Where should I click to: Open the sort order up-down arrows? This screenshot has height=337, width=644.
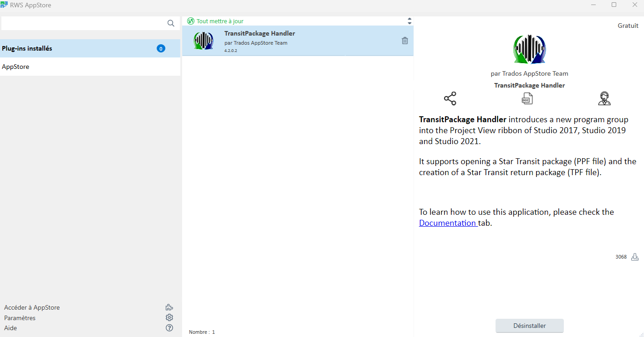click(409, 21)
